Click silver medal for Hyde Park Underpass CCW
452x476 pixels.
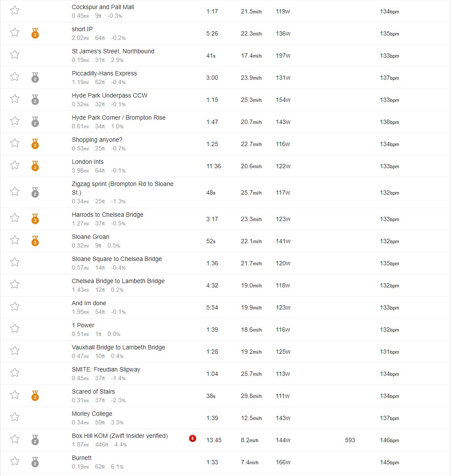coord(35,99)
